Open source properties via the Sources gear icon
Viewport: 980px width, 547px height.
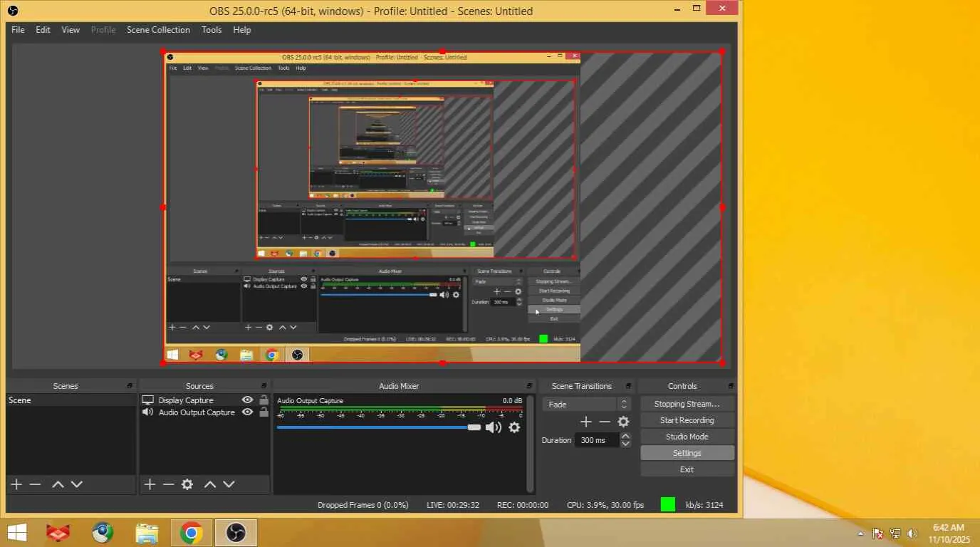187,484
